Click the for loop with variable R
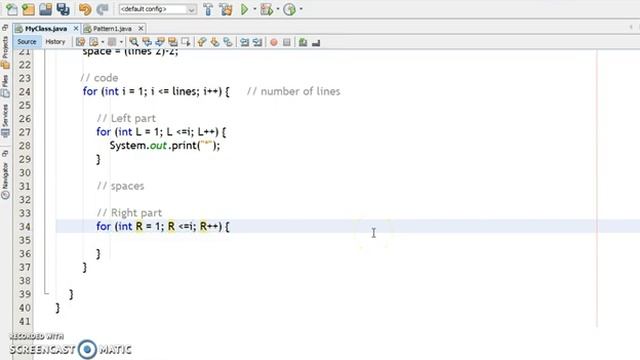Screen dimensions: 640x360 pos(163,226)
